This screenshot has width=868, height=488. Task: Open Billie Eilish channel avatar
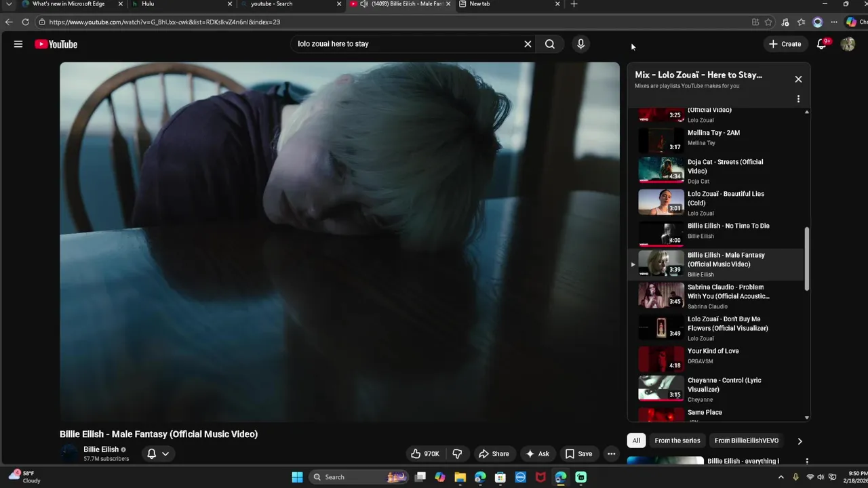click(x=69, y=453)
